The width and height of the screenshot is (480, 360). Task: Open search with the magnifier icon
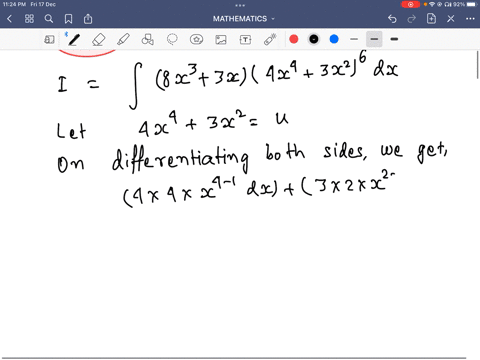pos(49,19)
